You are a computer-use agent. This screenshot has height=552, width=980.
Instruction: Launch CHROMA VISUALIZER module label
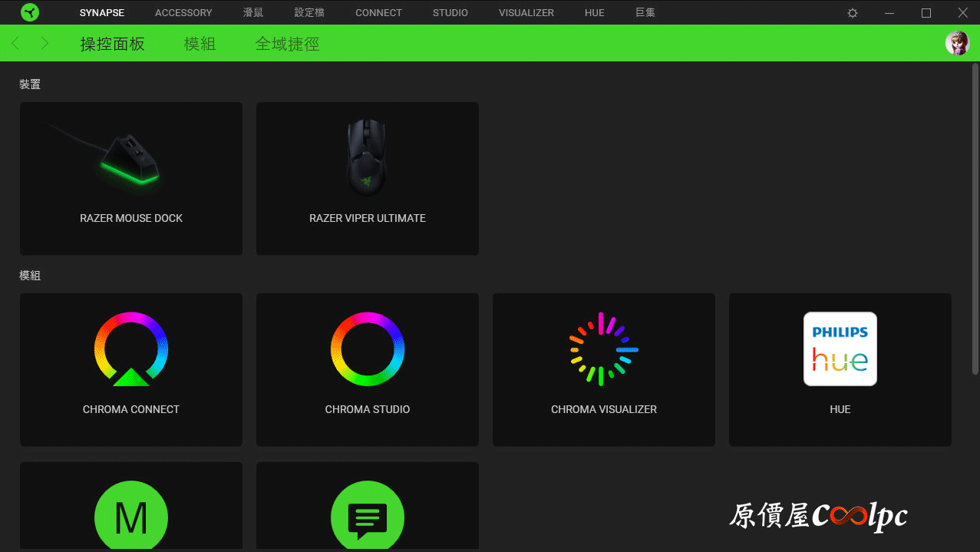tap(604, 409)
